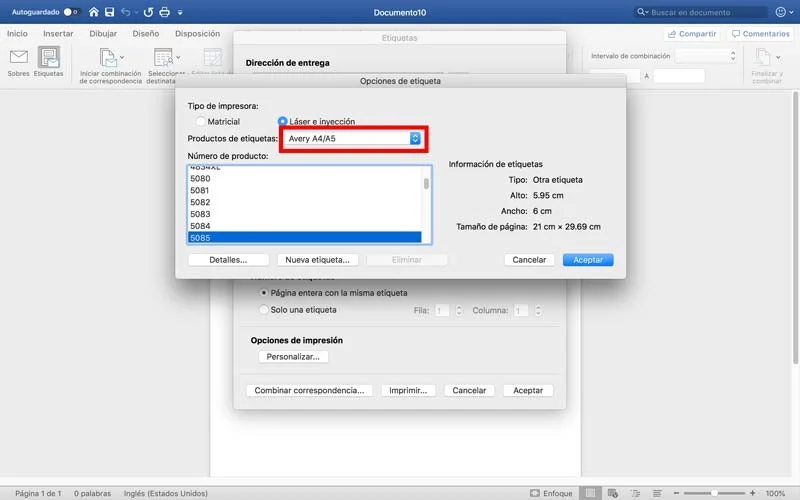Focus the Buscar en documento search field
The image size is (800, 500).
point(701,12)
